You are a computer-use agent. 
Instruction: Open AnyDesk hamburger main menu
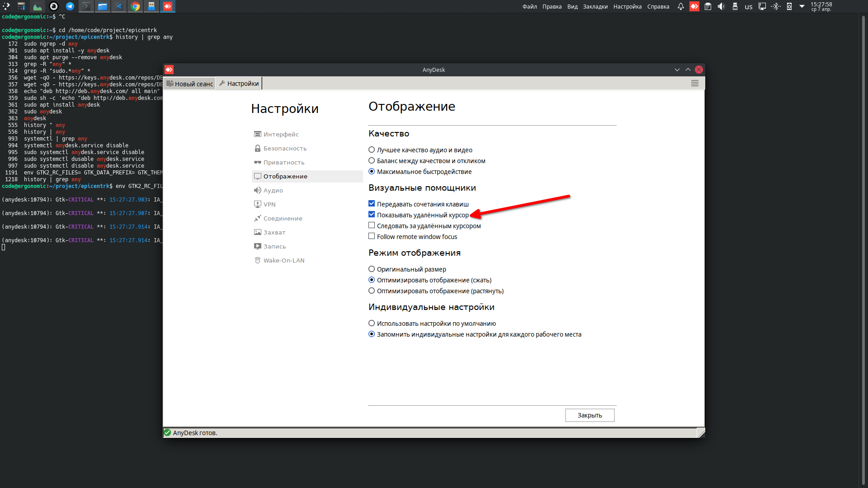coord(695,83)
